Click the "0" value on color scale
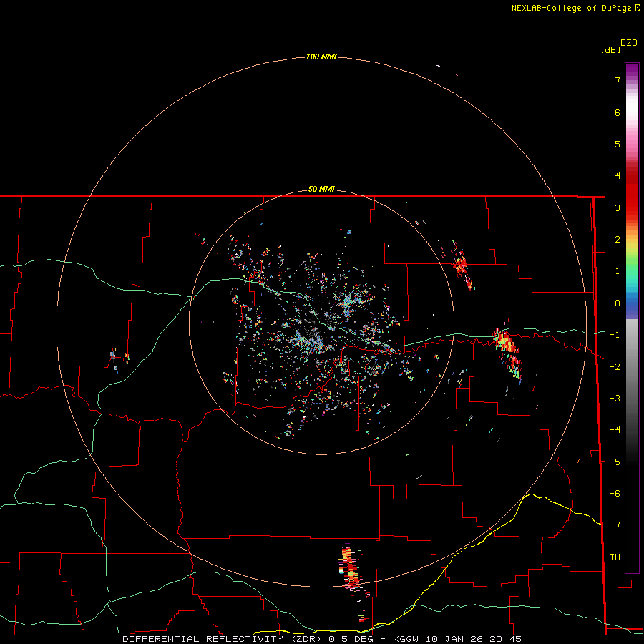 tap(618, 303)
